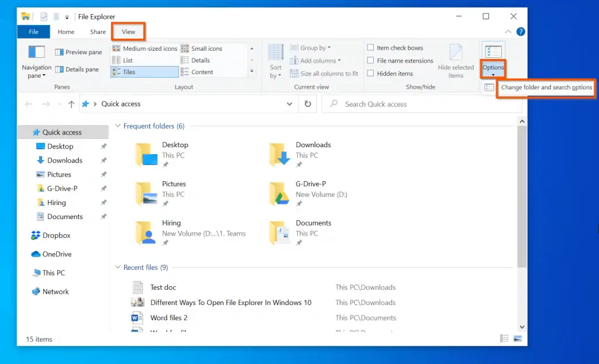Click the Forward navigation arrow
Image resolution: width=599 pixels, height=364 pixels.
[x=46, y=104]
